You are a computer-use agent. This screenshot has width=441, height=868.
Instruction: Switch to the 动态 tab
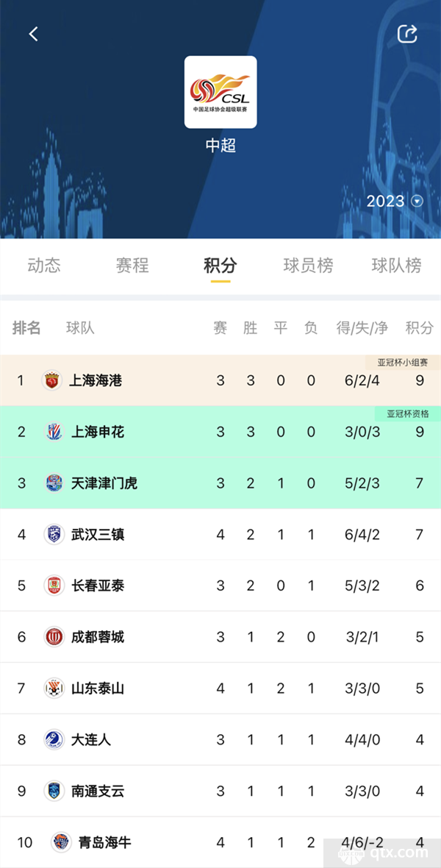44,265
